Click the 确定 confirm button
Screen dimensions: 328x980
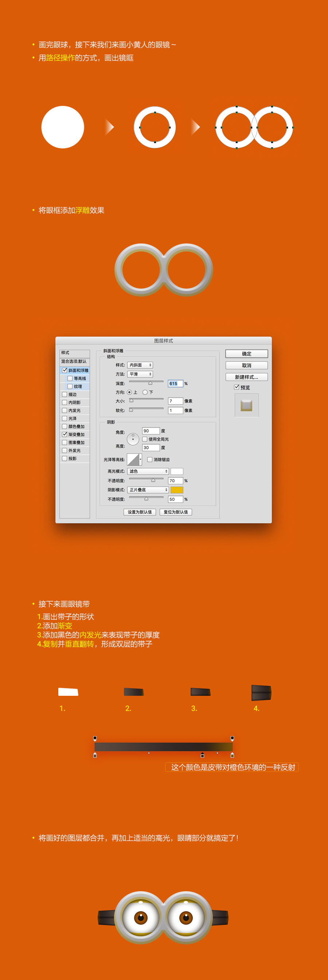[246, 354]
